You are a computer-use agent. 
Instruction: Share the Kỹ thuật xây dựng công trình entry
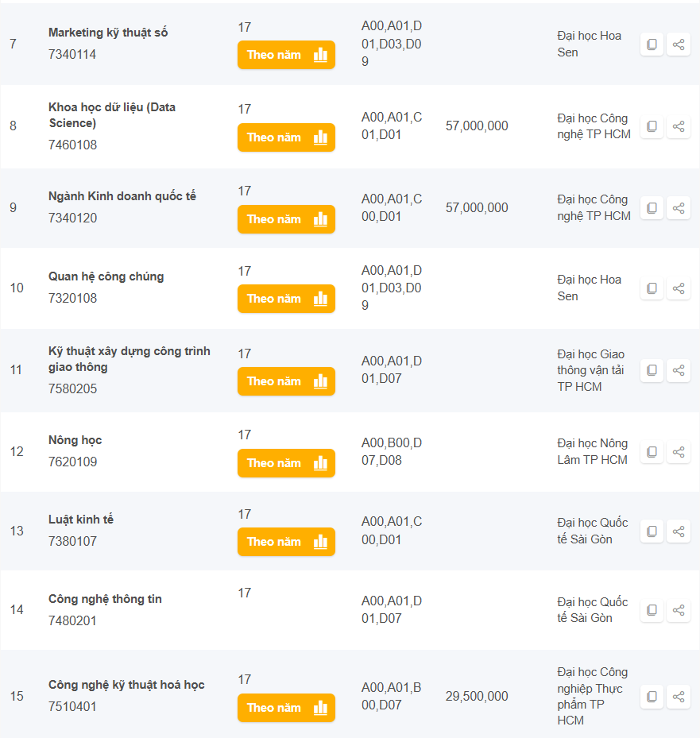679,370
